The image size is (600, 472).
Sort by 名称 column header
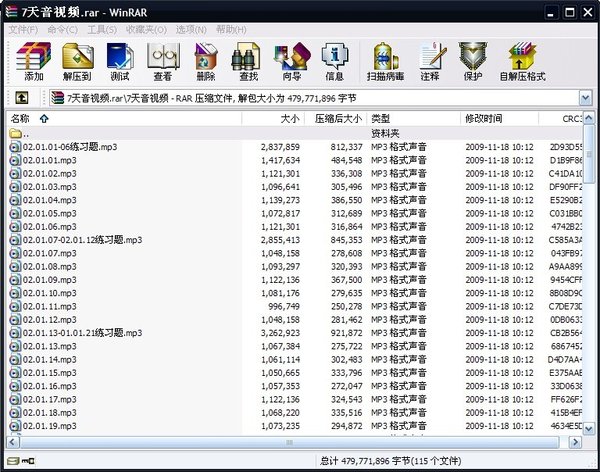(x=124, y=119)
